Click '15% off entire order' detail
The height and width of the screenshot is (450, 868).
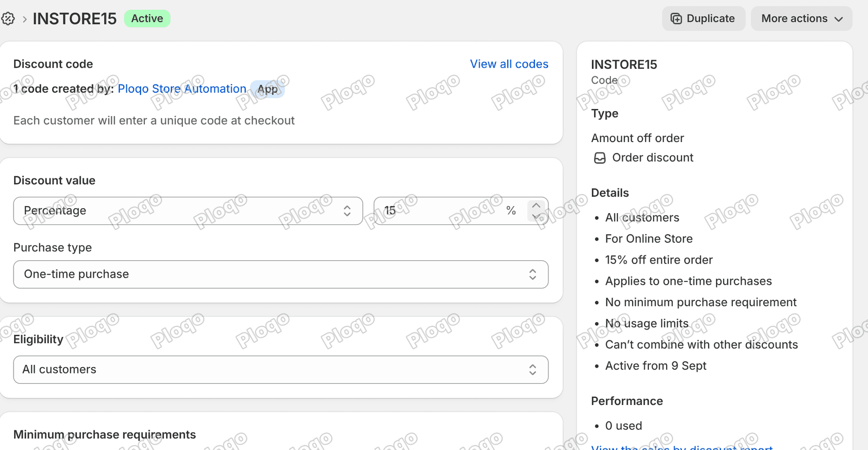point(659,260)
